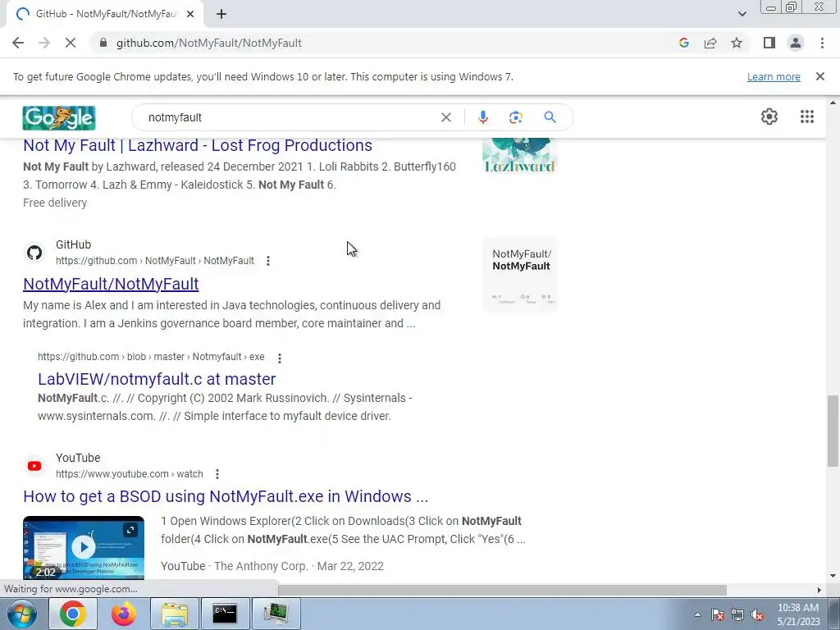The height and width of the screenshot is (630, 840).
Task: Open the command prompt taskbar icon
Action: click(225, 614)
